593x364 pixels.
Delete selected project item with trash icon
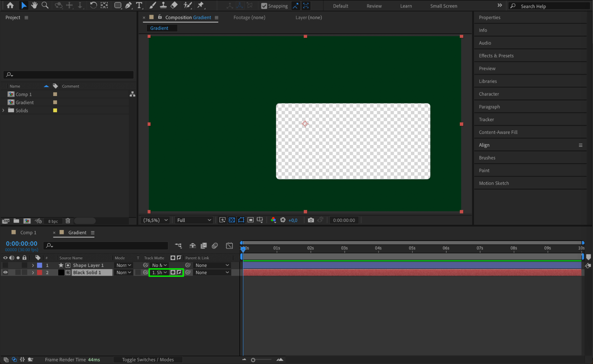click(68, 221)
